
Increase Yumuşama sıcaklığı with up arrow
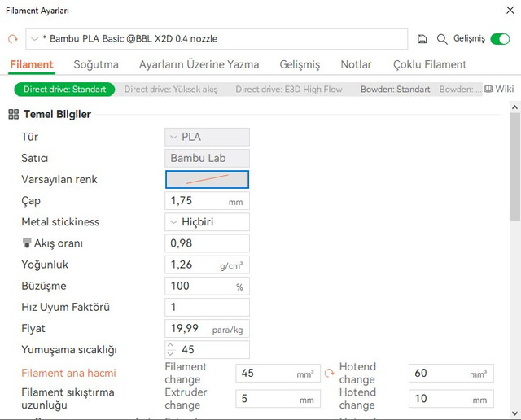[170, 345]
